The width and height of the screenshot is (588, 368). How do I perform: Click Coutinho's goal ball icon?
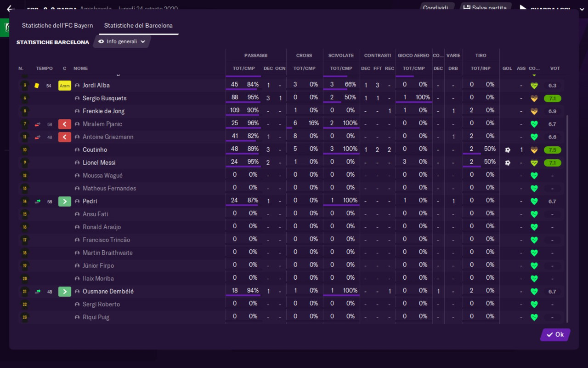pyautogui.click(x=507, y=150)
